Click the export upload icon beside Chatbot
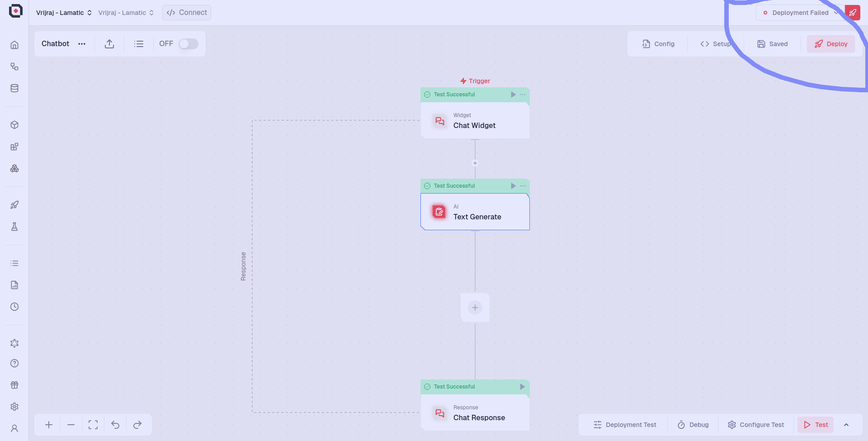The image size is (868, 441). click(x=109, y=44)
